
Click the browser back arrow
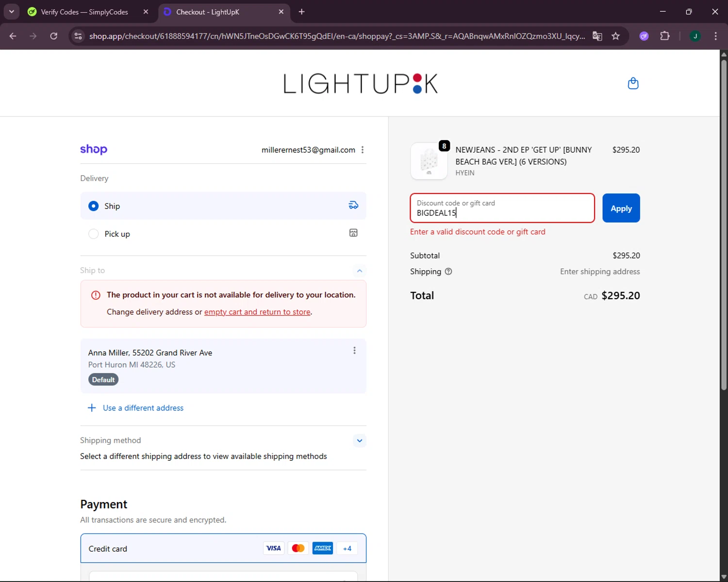[13, 36]
